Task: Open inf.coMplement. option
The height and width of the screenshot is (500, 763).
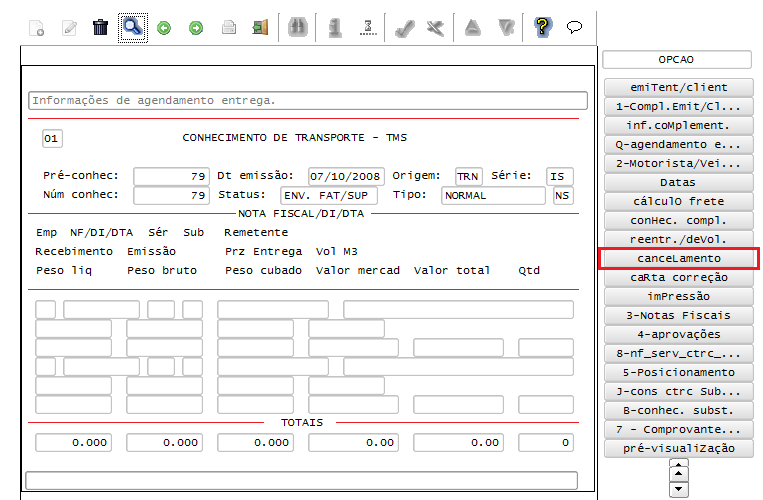Action: 679,125
